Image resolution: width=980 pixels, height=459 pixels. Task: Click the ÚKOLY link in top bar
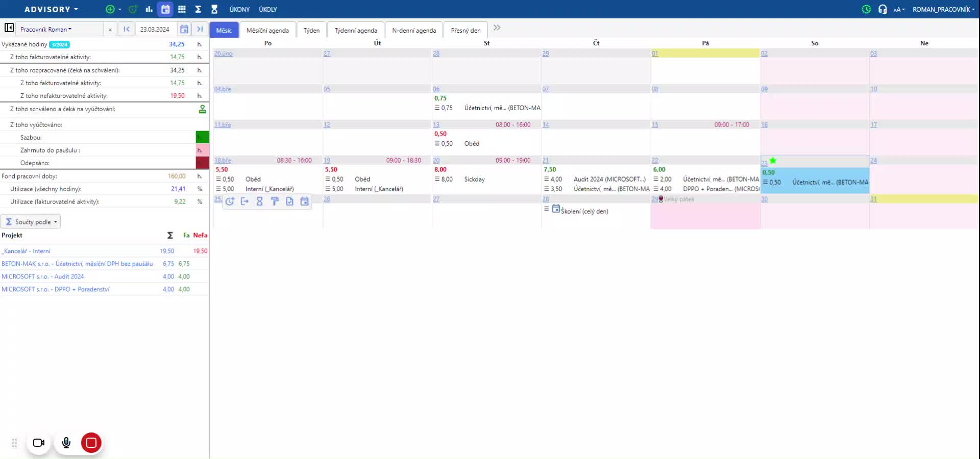click(x=267, y=9)
